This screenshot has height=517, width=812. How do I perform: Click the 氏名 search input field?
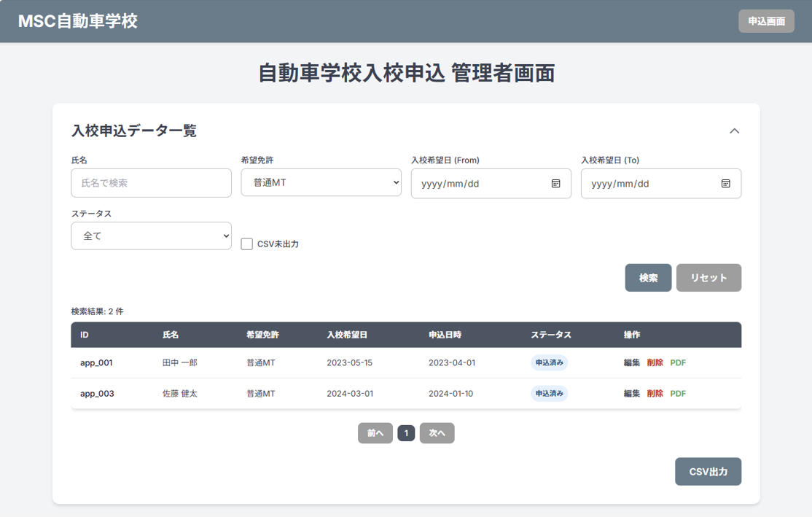(151, 183)
